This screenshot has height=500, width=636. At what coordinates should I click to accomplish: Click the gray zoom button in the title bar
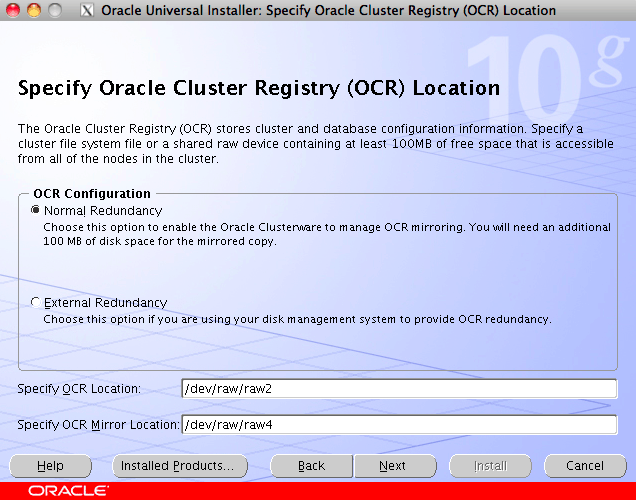tap(54, 11)
